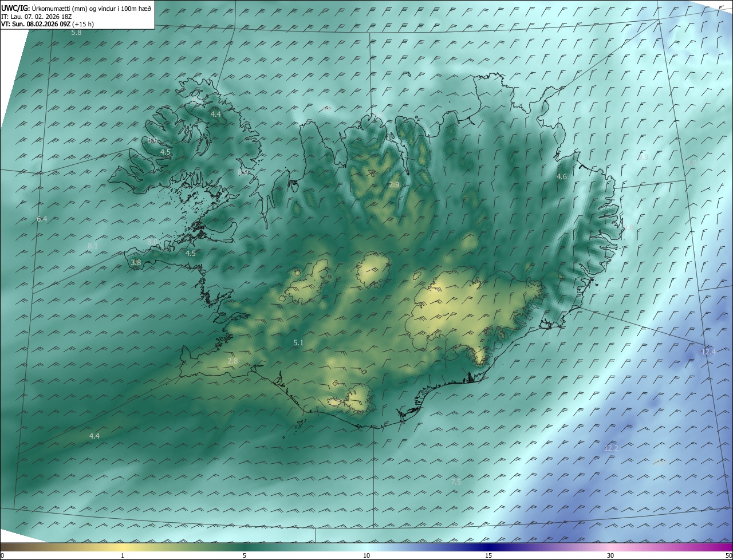The height and width of the screenshot is (560, 733).
Task: Click the 10 tick on the color scale
Action: [366, 555]
